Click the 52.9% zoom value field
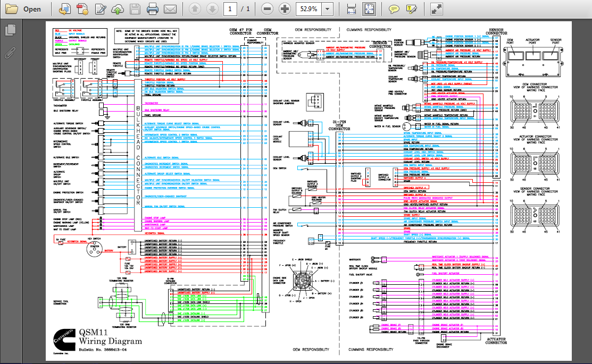 click(x=309, y=9)
